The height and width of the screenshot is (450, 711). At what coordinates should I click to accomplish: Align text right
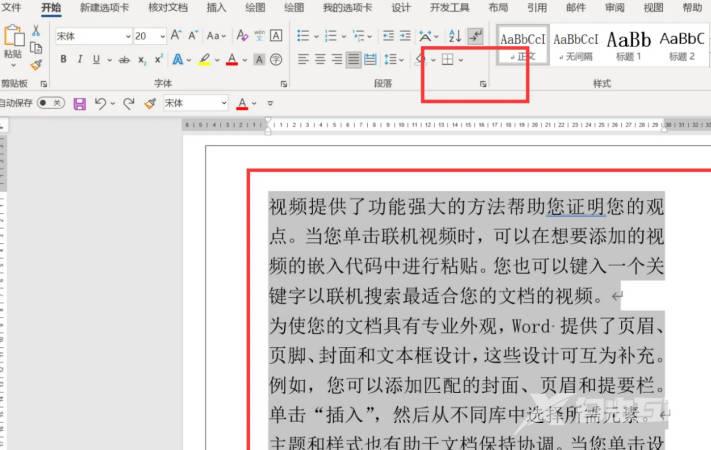coord(336,59)
